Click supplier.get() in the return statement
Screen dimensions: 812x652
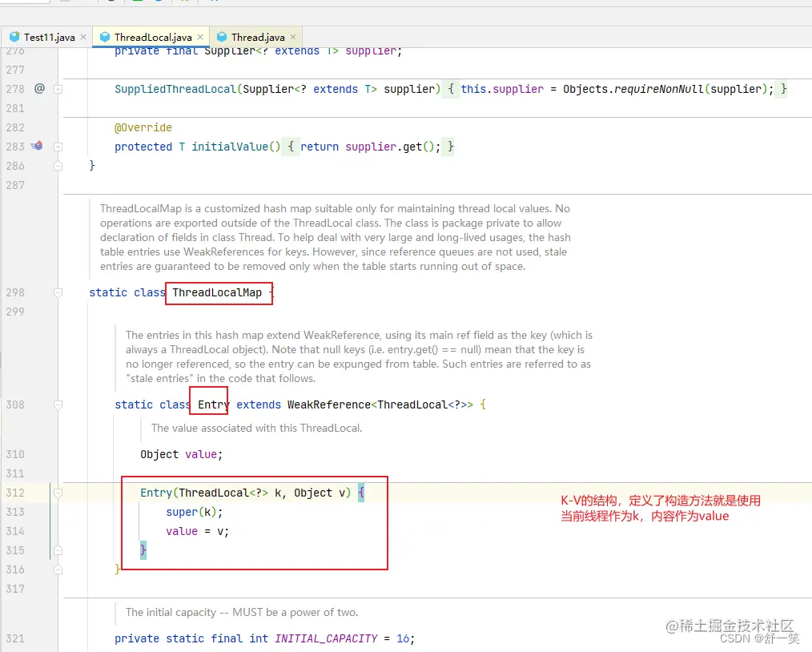coord(389,147)
